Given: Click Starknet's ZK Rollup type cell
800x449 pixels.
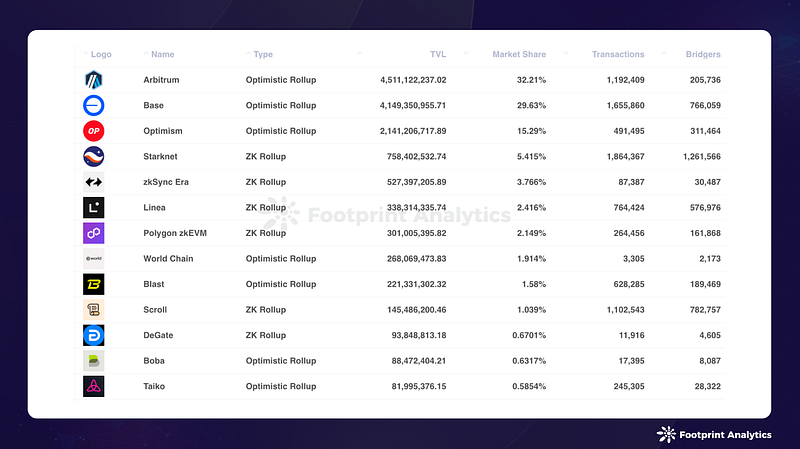Looking at the screenshot, I should coord(266,157).
